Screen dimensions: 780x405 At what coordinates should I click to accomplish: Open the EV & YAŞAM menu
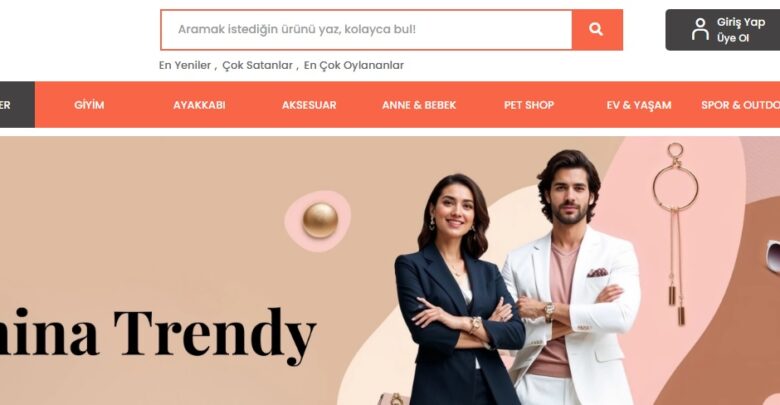(x=639, y=105)
